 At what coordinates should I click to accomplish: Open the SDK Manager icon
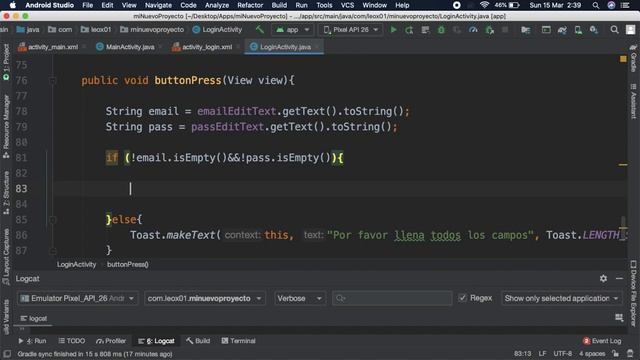[594, 30]
